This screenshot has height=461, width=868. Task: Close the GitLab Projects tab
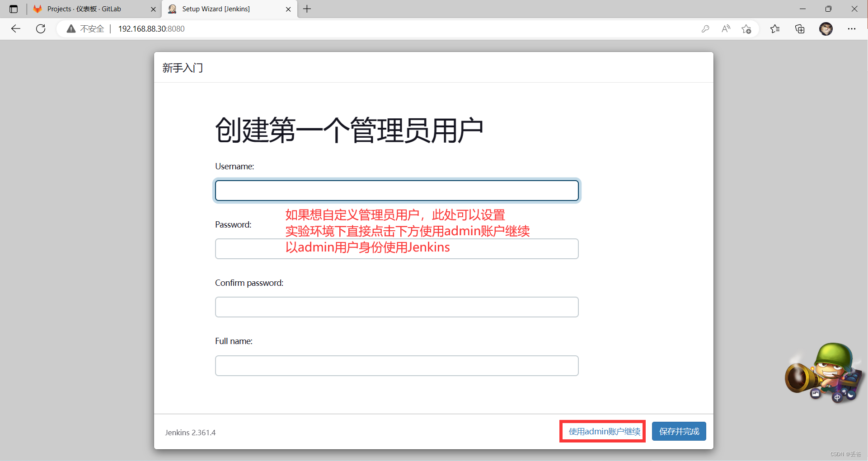click(153, 9)
